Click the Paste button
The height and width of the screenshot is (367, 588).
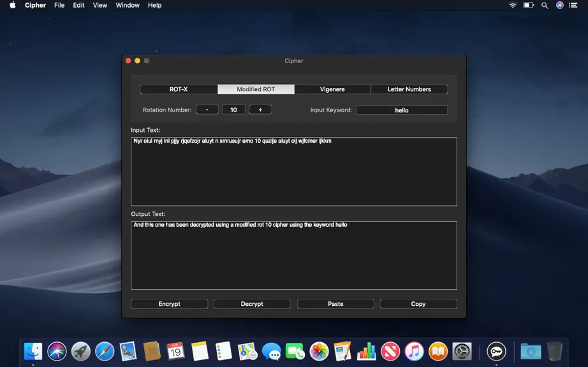coord(335,304)
